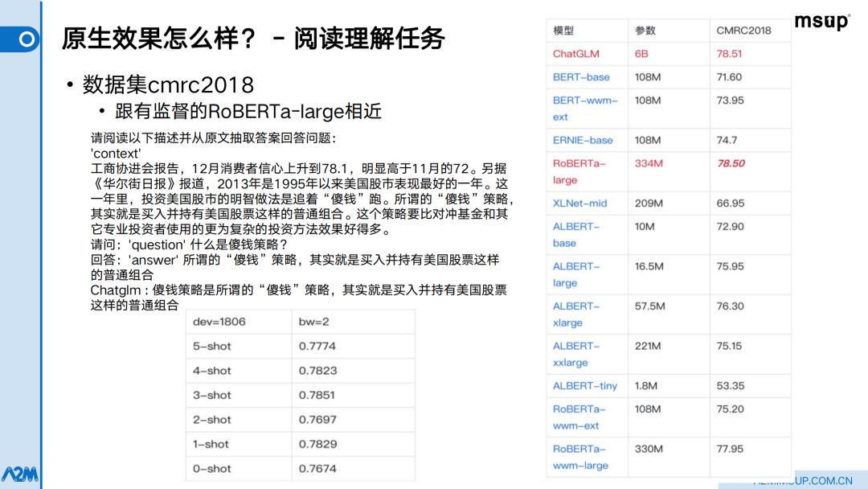This screenshot has height=489, width=868.
Task: Click the ALBERT-xxlarge parameter 221M
Action: click(x=648, y=346)
